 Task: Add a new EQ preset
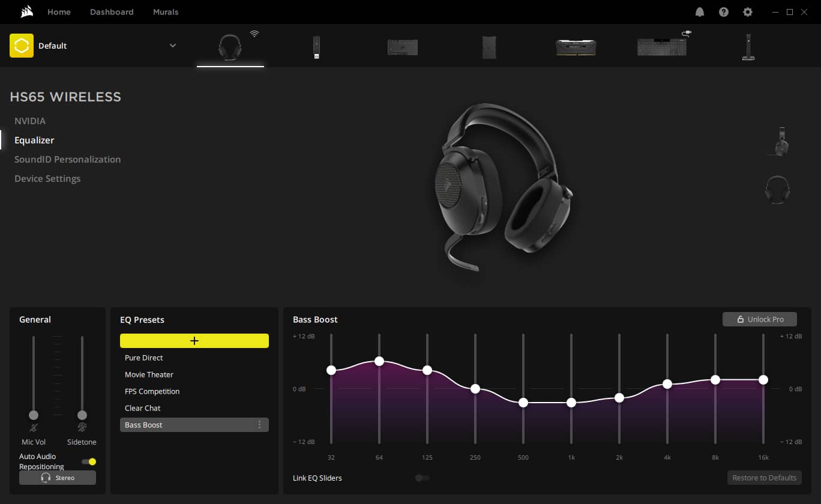194,341
